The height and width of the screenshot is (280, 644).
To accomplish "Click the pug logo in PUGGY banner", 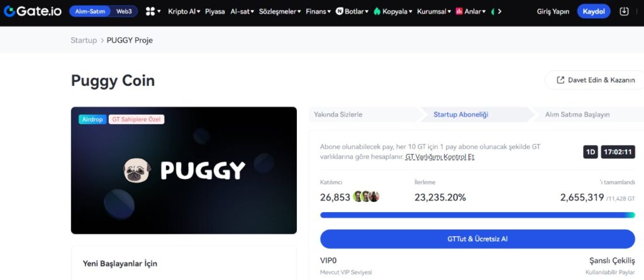I will 137,171.
